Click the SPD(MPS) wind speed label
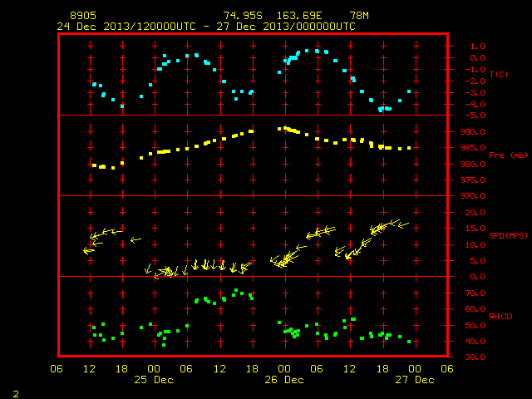Viewport: 532px width, 399px height. coord(508,235)
